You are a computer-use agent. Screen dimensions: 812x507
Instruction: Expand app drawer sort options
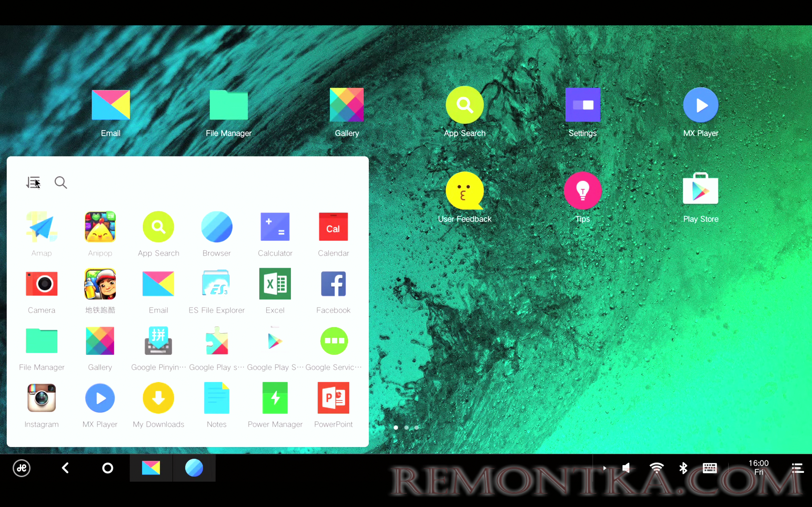pos(33,182)
